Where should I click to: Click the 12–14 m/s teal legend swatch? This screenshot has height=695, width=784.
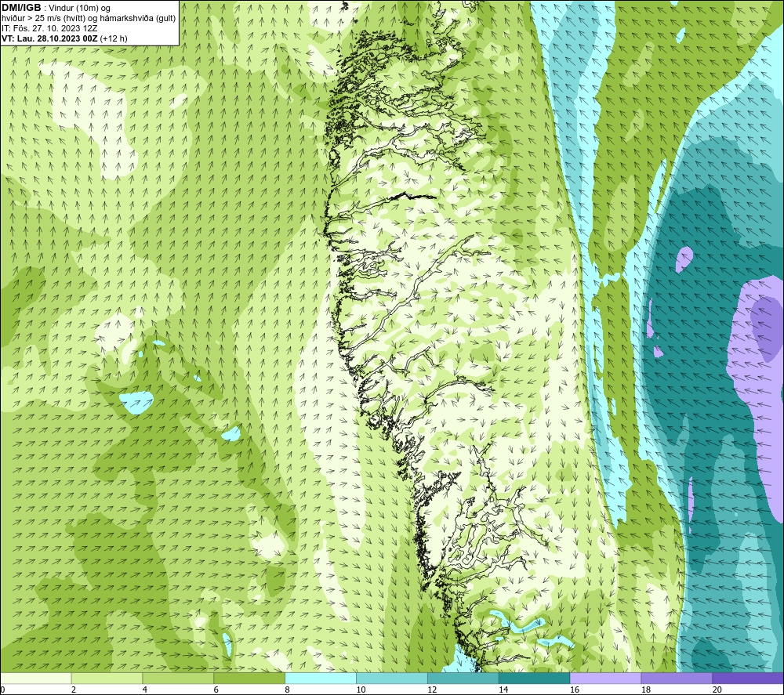click(463, 678)
